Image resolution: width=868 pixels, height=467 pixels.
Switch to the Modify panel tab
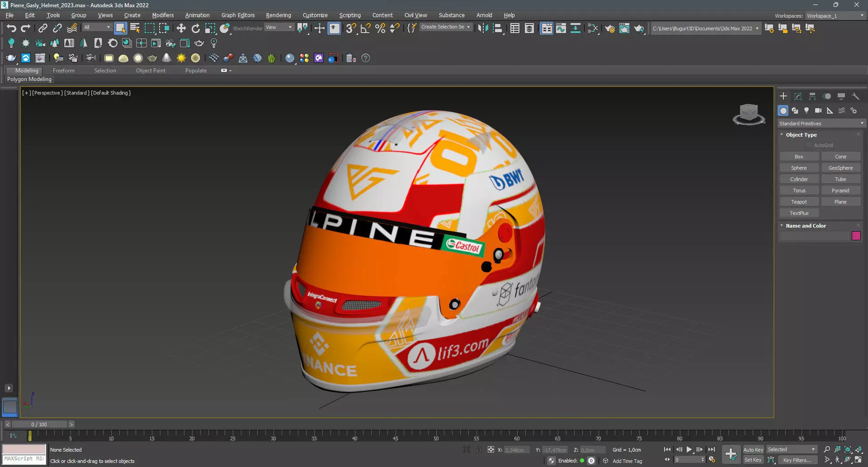coord(798,96)
